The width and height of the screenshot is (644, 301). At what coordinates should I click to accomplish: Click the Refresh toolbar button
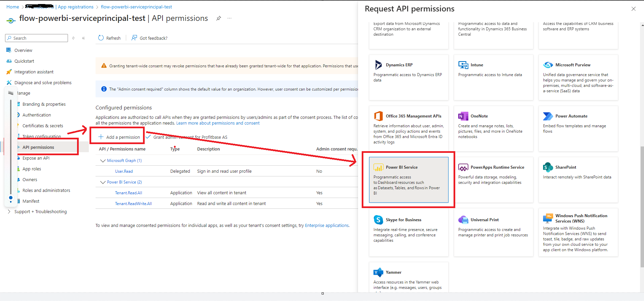[109, 38]
